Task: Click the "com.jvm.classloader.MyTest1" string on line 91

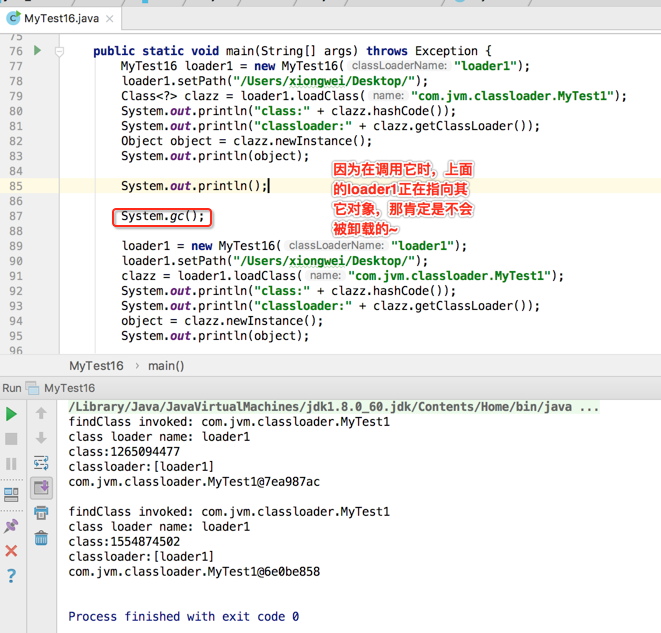Action: coord(450,276)
